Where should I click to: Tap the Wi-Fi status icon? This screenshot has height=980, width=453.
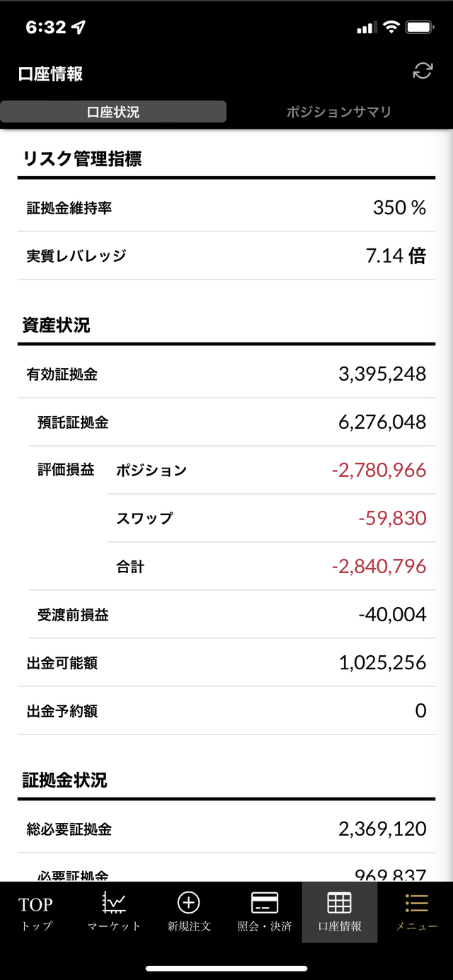pyautogui.click(x=391, y=28)
